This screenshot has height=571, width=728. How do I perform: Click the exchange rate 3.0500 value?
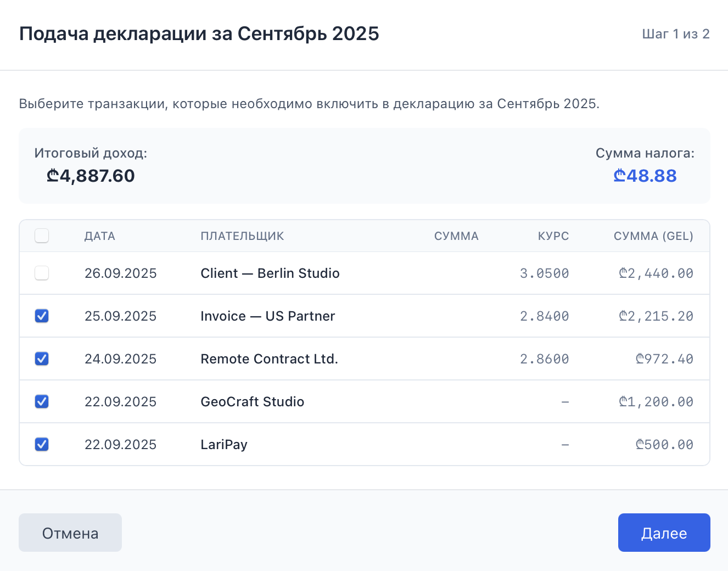pyautogui.click(x=544, y=273)
